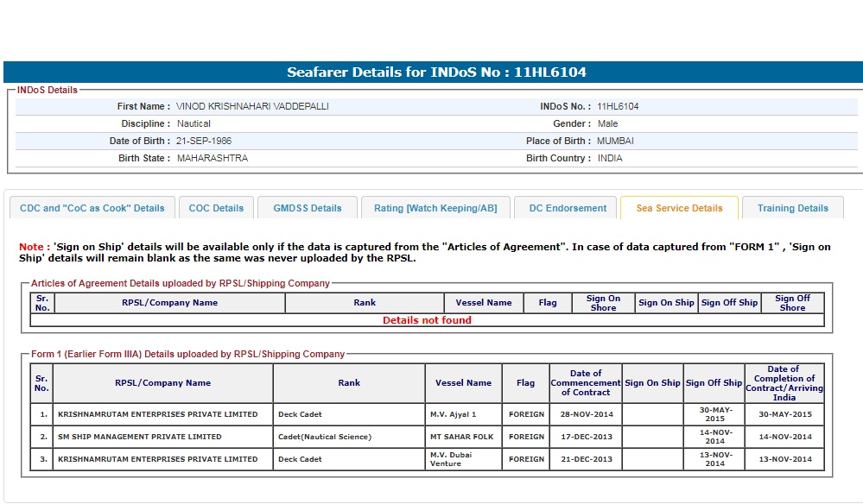Select the INDoS No. value 11HL6104 field

[618, 107]
